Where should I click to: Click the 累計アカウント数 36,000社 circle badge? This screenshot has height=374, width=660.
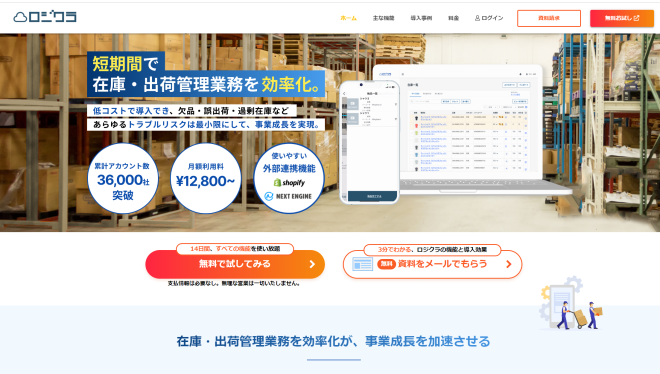click(123, 178)
